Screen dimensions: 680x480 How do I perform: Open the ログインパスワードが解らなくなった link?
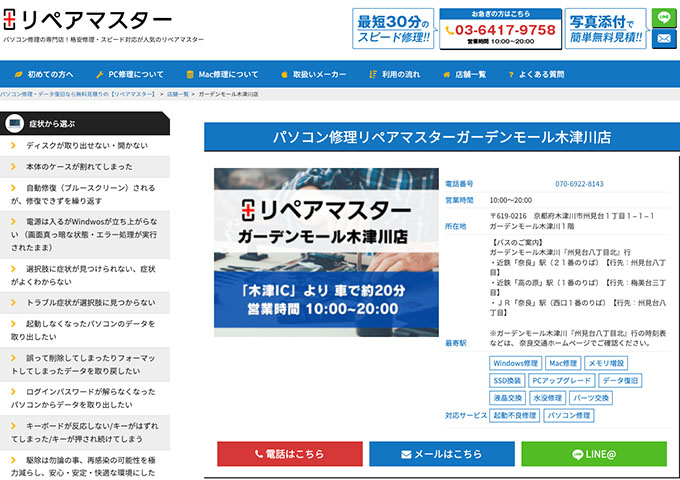pos(85,398)
